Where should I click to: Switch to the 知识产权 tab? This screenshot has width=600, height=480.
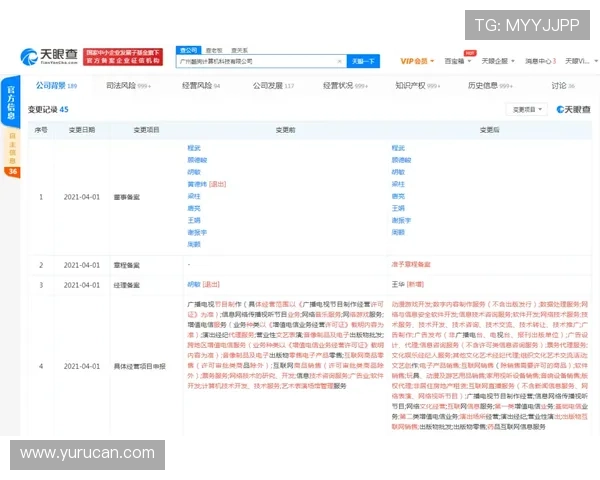(x=417, y=86)
